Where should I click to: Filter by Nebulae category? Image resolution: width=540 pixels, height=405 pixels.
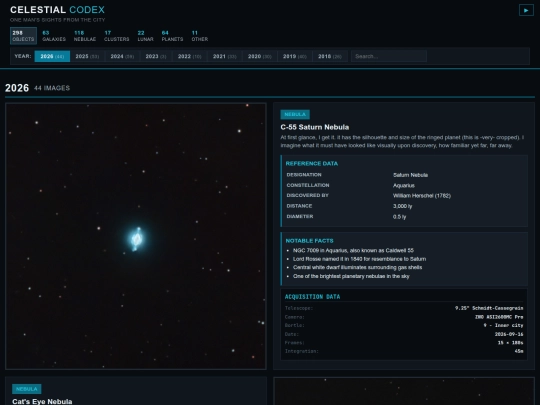pyautogui.click(x=85, y=36)
